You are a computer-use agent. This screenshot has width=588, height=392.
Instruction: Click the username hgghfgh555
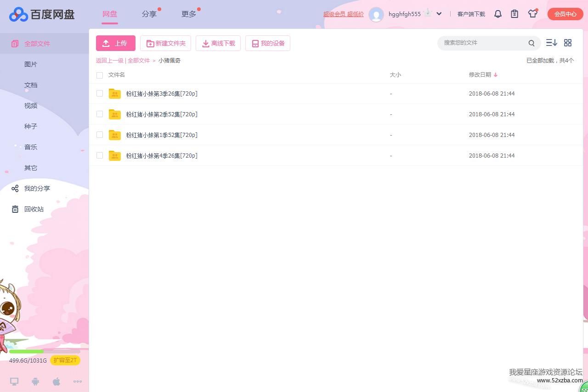405,14
